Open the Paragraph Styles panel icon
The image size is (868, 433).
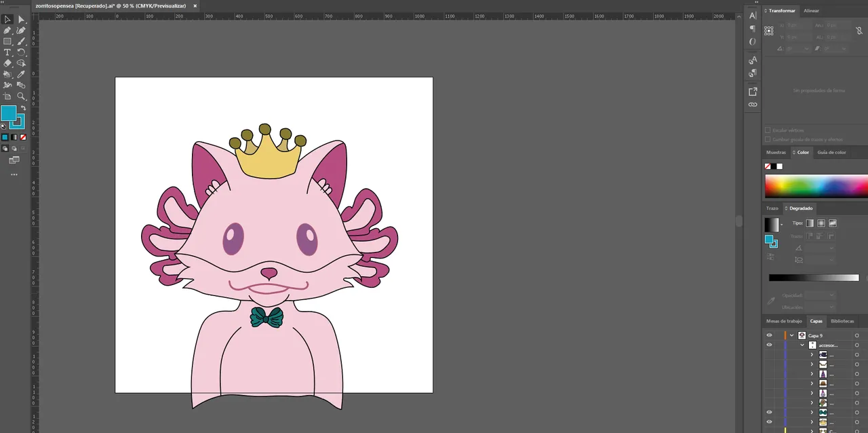click(753, 73)
